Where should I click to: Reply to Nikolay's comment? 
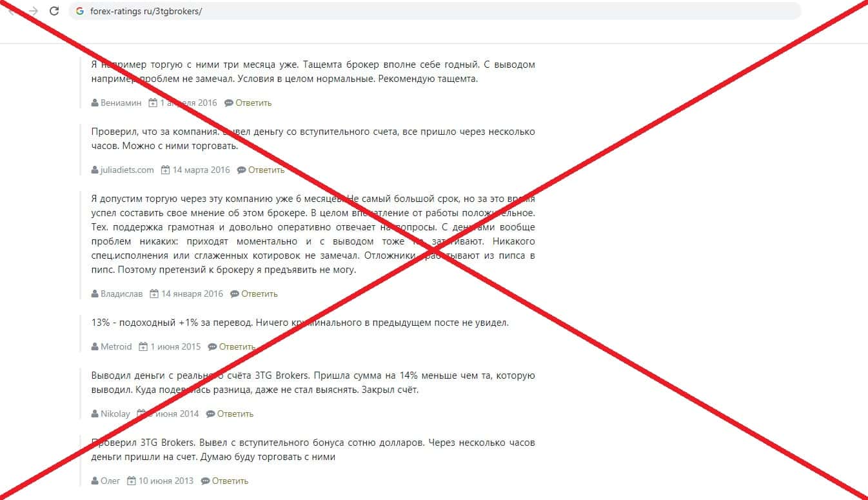click(x=235, y=414)
